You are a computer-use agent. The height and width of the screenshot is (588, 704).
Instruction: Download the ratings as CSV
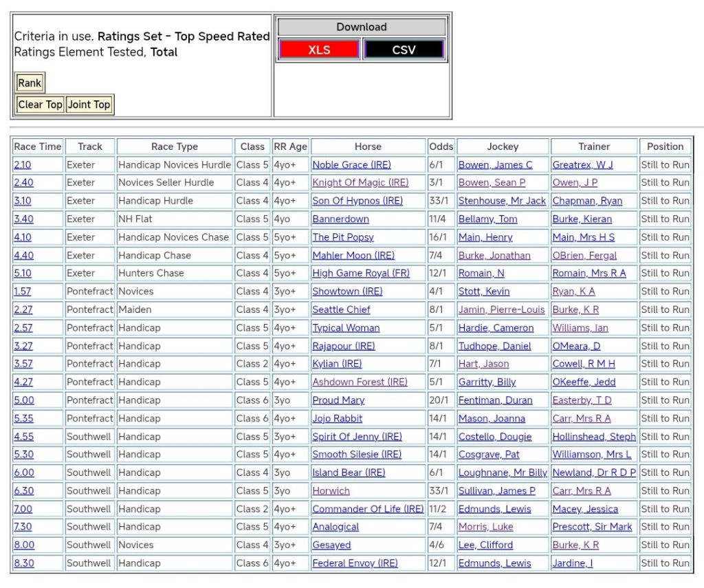coord(404,50)
